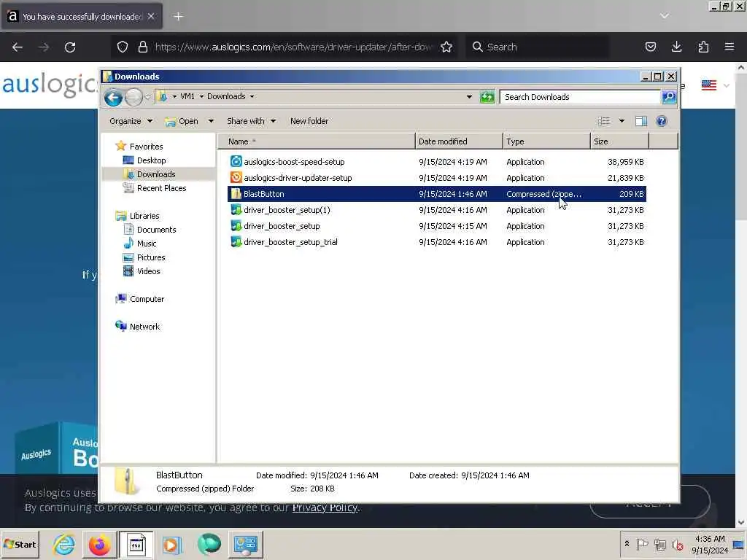
Task: Select Desktop in Favorites
Action: click(x=151, y=160)
